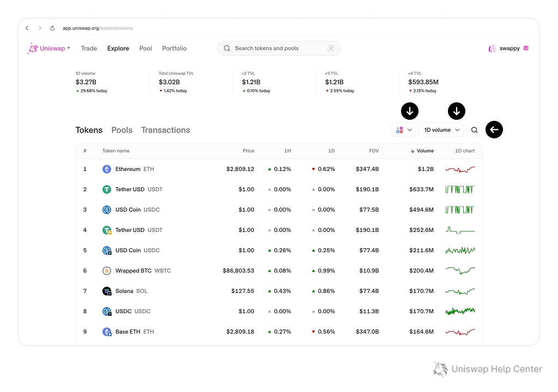Click the $86,803.53 price cell

[x=239, y=271]
